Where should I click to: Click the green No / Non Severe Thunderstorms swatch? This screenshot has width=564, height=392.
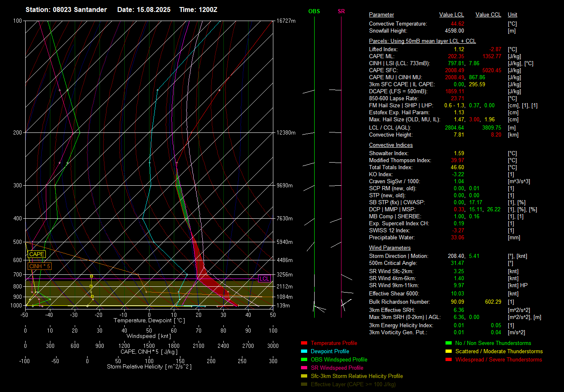pos(448,343)
